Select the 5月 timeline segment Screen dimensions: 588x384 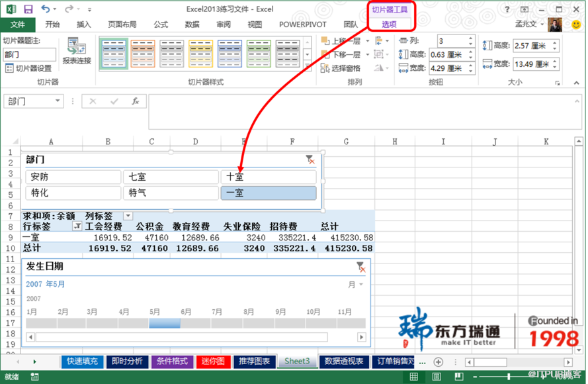(x=165, y=323)
